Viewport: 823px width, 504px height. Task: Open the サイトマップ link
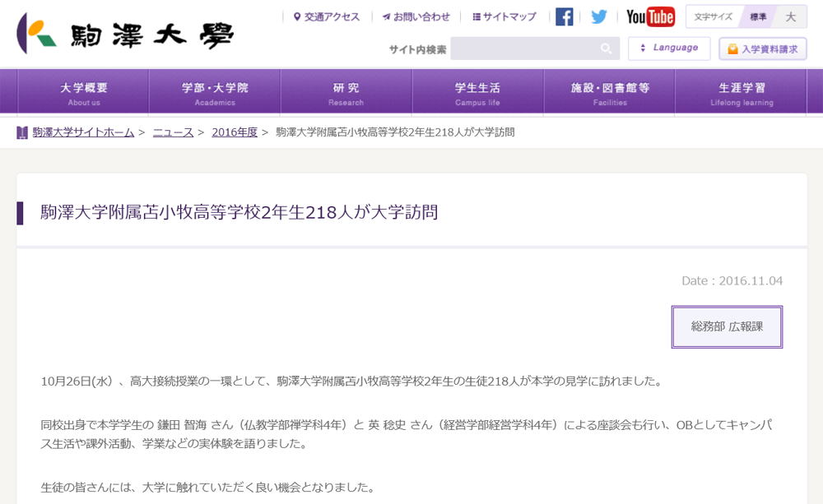click(x=504, y=16)
